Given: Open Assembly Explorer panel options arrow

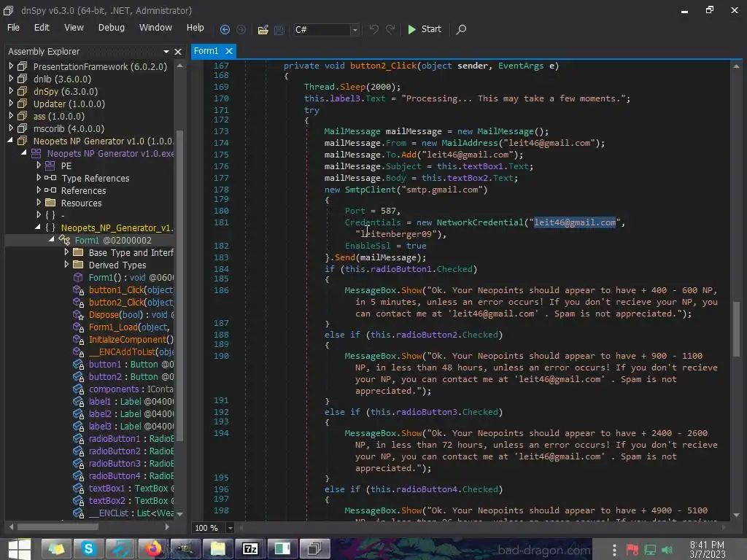Looking at the screenshot, I should click(x=166, y=52).
